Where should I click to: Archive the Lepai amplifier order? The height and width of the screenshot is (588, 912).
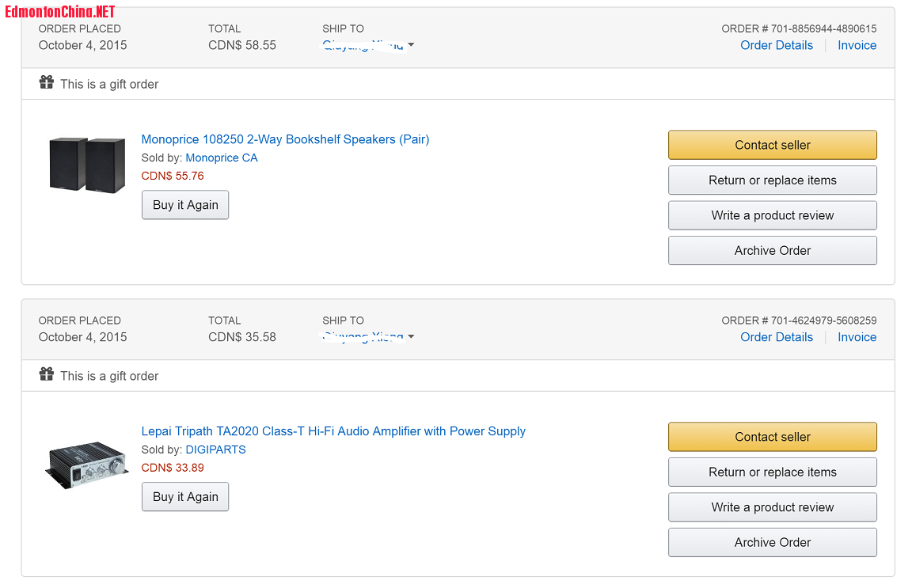coord(773,542)
